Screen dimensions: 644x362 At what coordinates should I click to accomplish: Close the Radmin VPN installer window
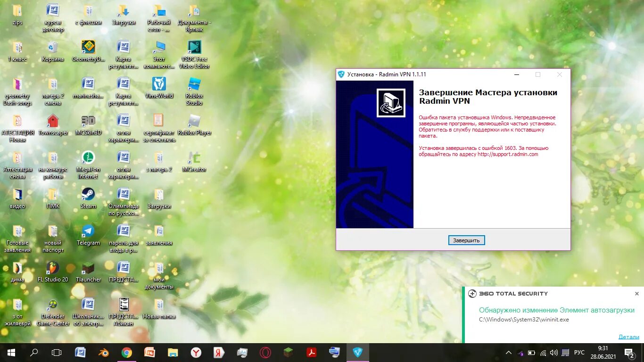point(559,74)
